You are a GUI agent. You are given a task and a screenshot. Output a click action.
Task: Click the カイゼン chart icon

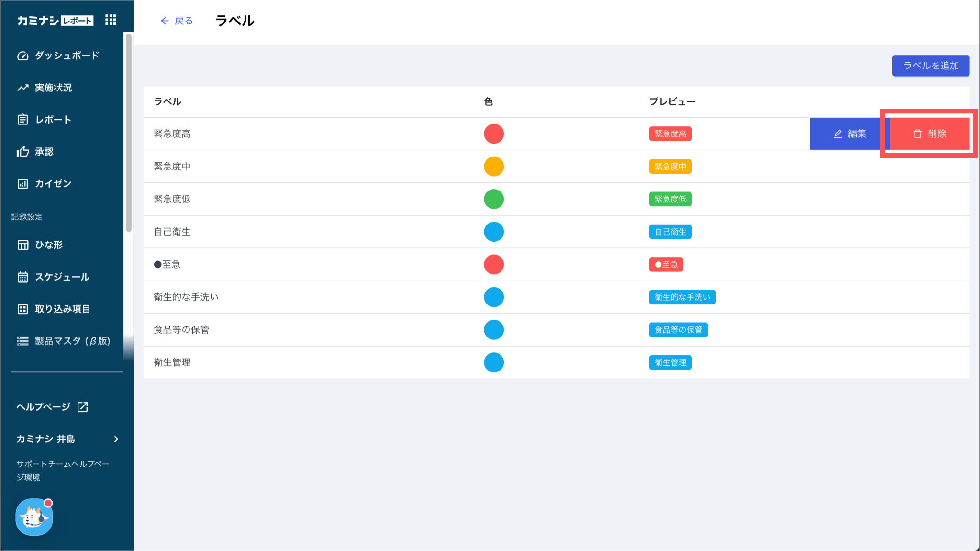[22, 184]
